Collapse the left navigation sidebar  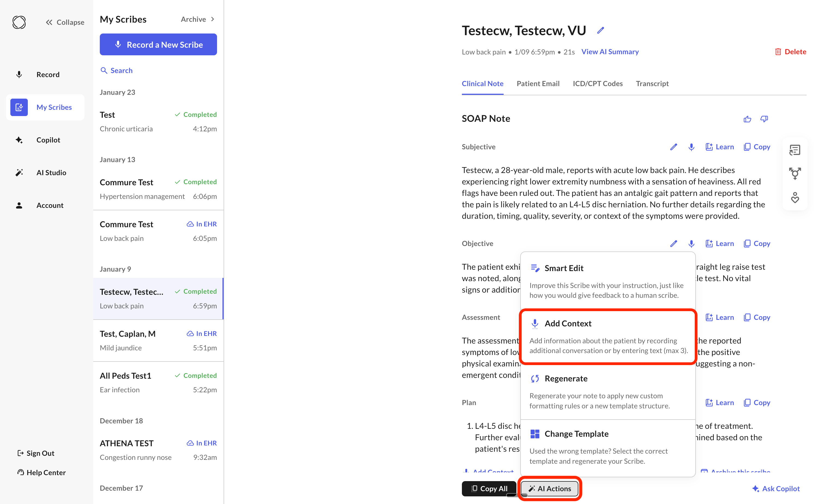65,22
